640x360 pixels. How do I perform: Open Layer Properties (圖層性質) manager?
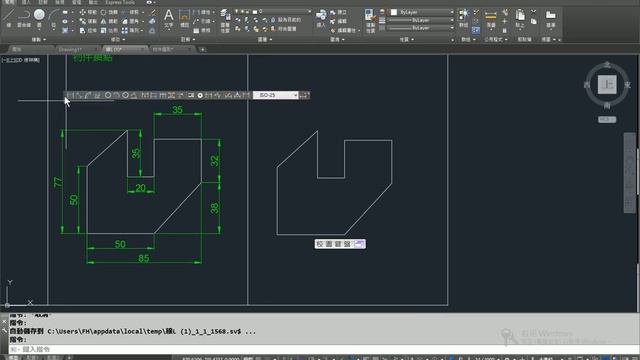tap(225, 21)
